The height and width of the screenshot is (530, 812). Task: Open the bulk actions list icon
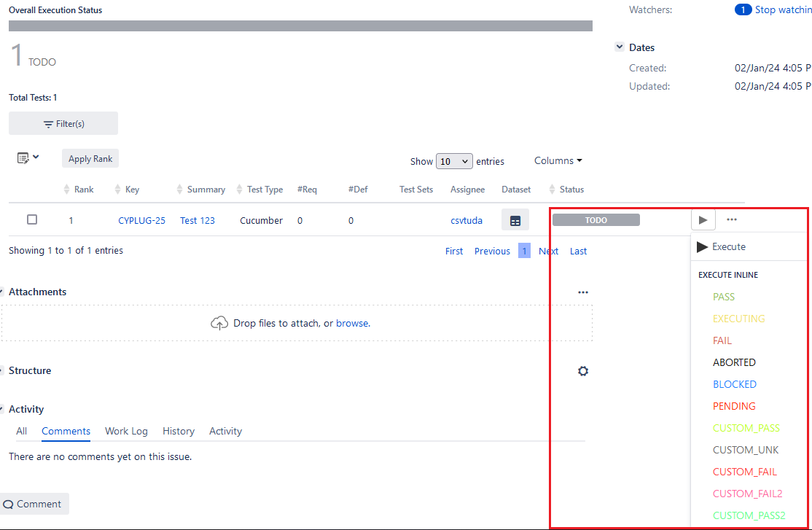point(28,158)
